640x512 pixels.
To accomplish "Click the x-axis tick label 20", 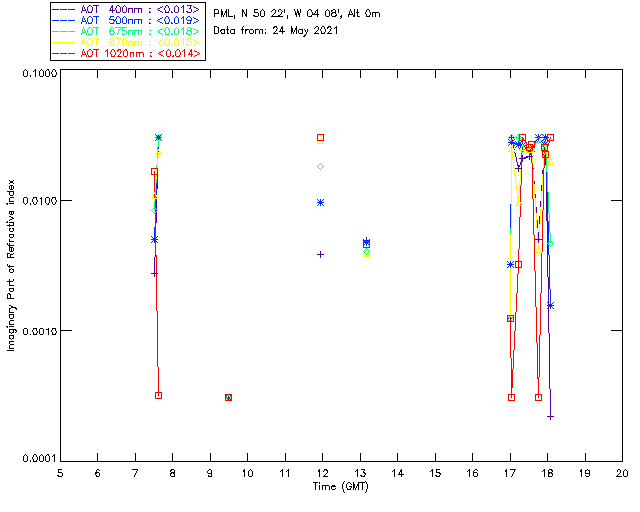I will (x=622, y=473).
